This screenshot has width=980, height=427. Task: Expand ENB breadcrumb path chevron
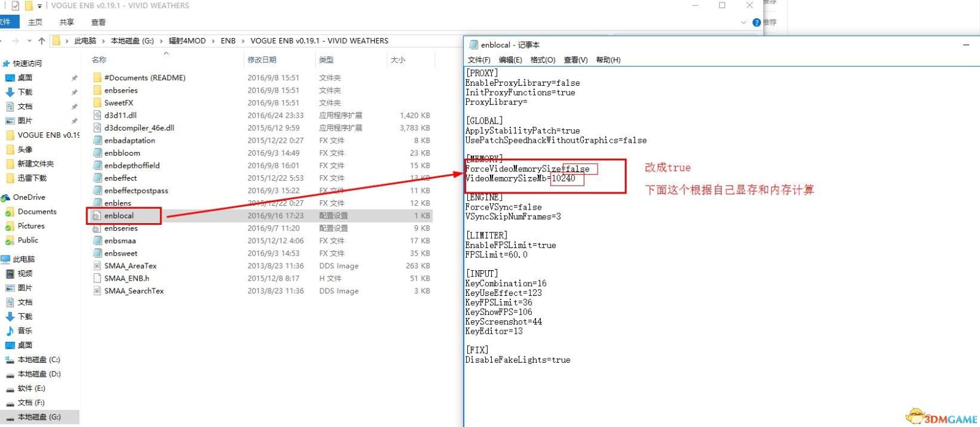coord(243,41)
